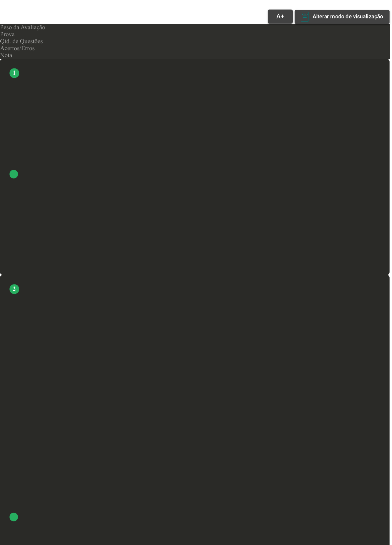Image resolution: width=392 pixels, height=545 pixels.
Task: Click the green answer marker in question 1
Action: coord(14,174)
